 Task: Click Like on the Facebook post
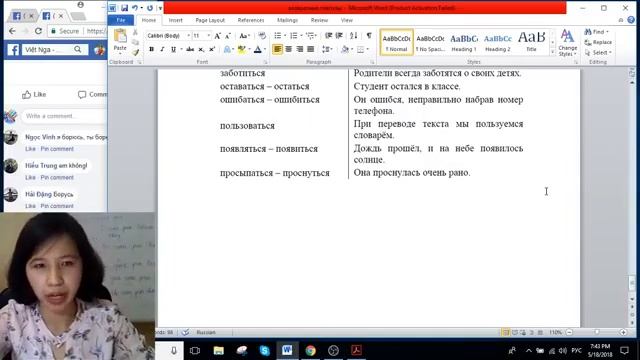click(x=34, y=94)
